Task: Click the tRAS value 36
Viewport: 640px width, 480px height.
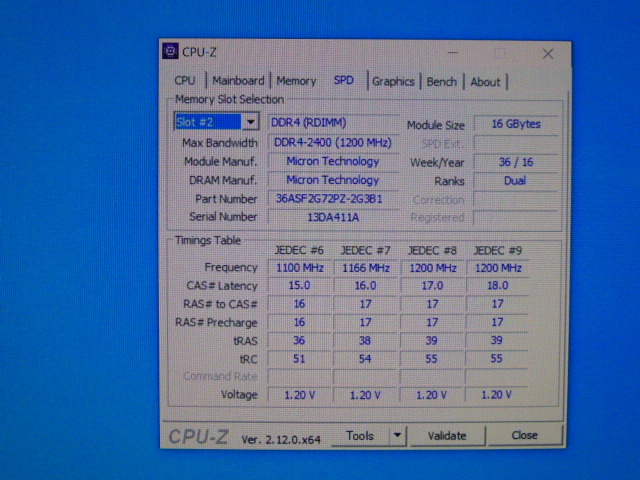Action: click(x=300, y=340)
